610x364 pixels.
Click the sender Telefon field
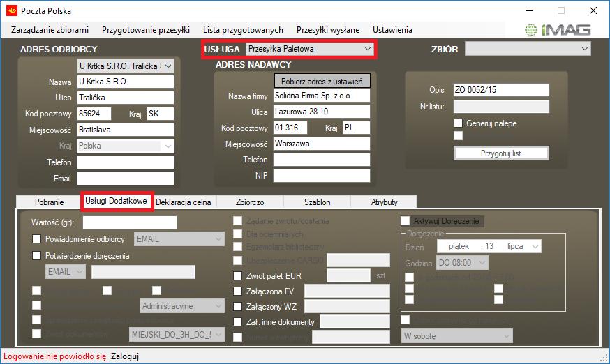322,160
